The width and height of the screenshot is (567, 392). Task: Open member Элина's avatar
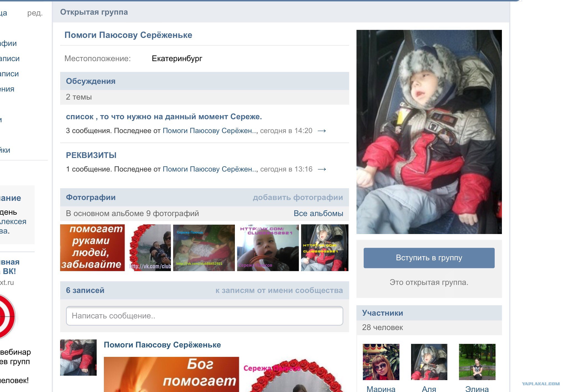[477, 362]
